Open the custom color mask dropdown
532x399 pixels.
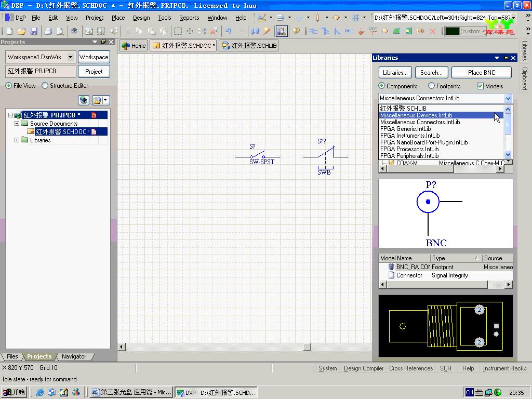coord(484,31)
